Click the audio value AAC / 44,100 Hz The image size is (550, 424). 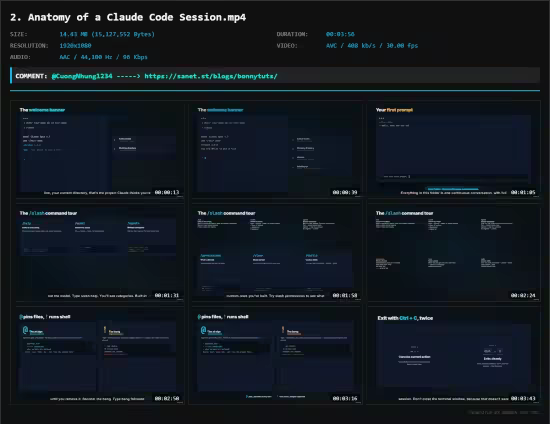coord(103,57)
